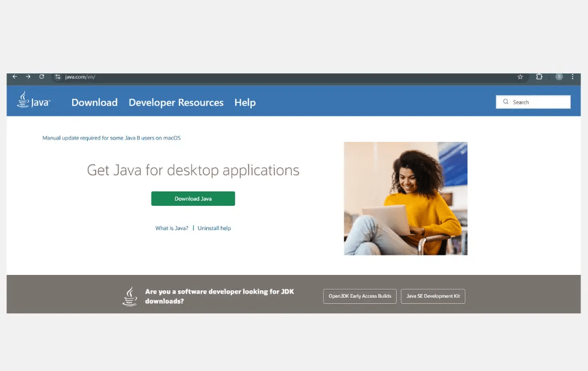Bookmark this page with the star icon
Viewport: 588px width, 371px height.
pyautogui.click(x=520, y=76)
